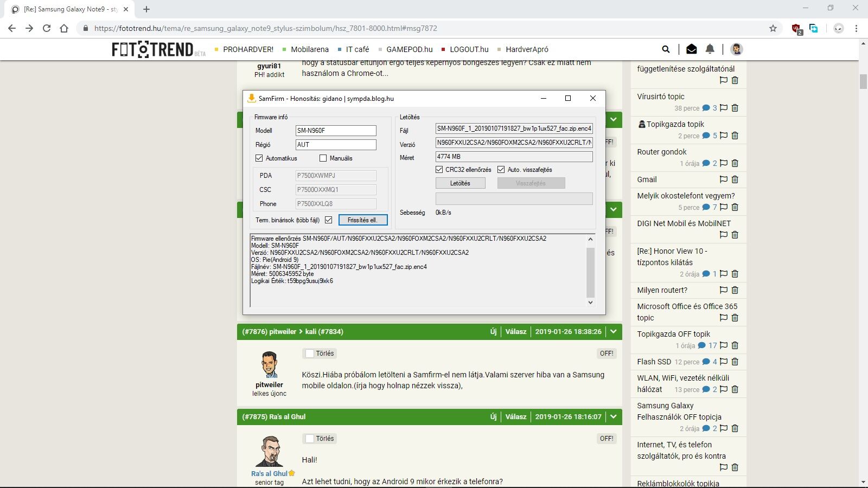Click trash icon for Milyen routert? topic
Image resolution: width=868 pixels, height=488 pixels.
click(x=735, y=290)
